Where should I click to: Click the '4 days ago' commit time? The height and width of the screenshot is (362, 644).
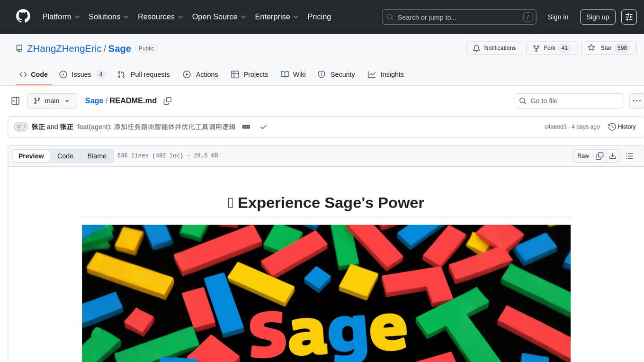pyautogui.click(x=586, y=127)
